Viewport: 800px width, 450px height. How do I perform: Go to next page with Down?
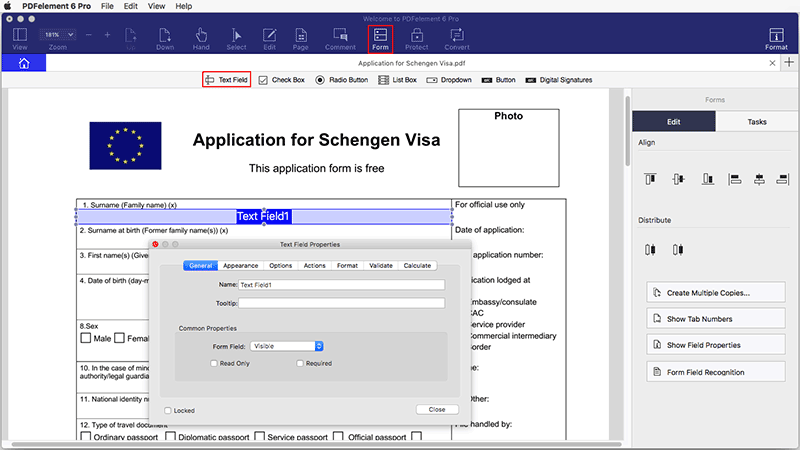click(x=165, y=39)
